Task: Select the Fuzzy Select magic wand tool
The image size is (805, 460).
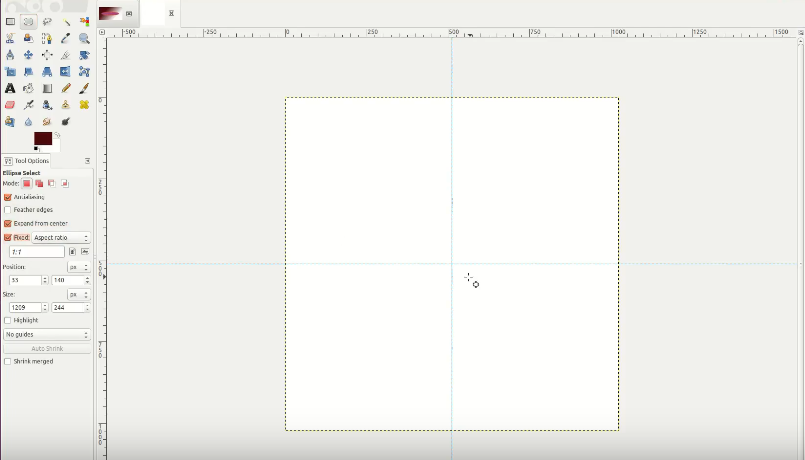Action: [66, 22]
